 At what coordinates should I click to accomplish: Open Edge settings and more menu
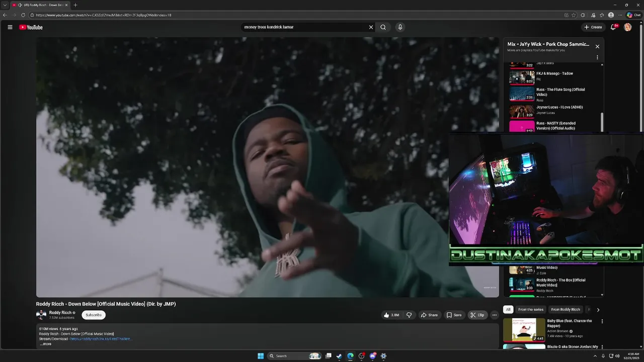tap(620, 15)
